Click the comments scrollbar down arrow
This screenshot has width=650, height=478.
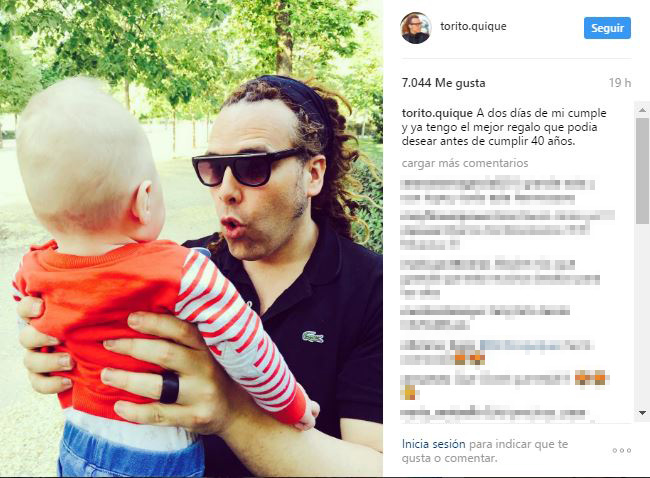(643, 412)
